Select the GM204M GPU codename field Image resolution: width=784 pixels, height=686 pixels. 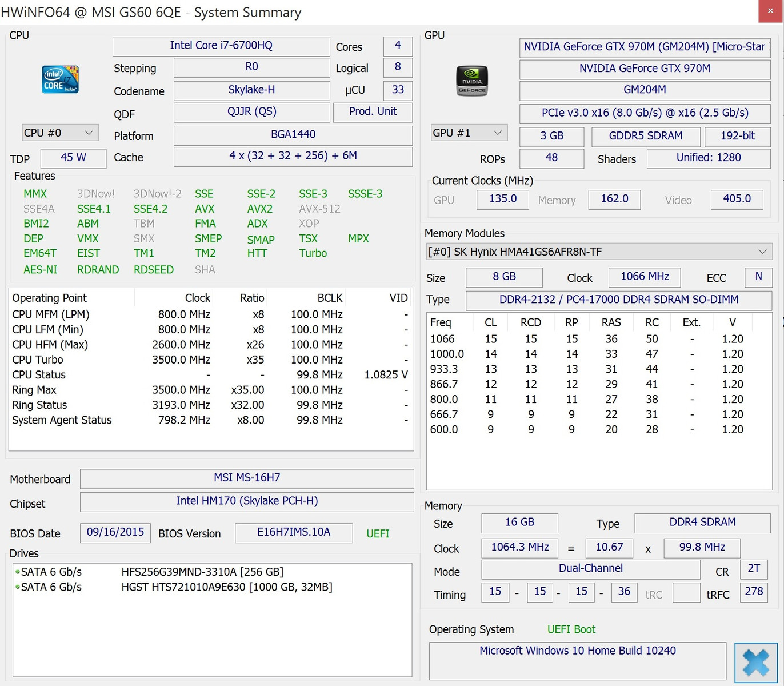click(x=645, y=90)
